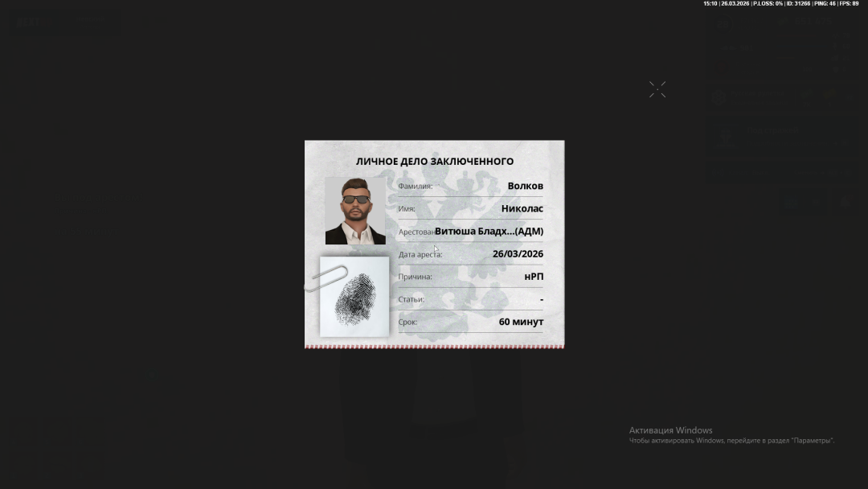This screenshot has width=868, height=489.
Task: Click the "Срок:" field label
Action: click(407, 323)
